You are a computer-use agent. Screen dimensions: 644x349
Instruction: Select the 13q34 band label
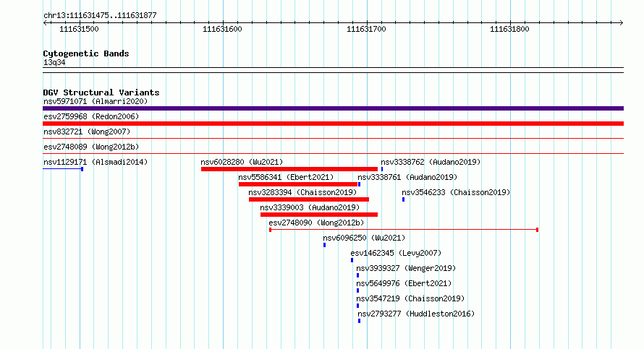54,62
